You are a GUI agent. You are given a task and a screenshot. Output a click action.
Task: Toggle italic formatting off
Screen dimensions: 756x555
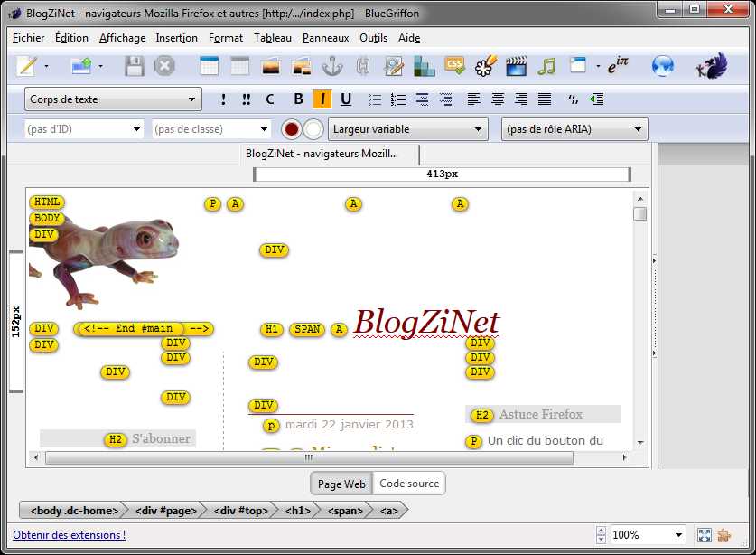click(x=322, y=99)
